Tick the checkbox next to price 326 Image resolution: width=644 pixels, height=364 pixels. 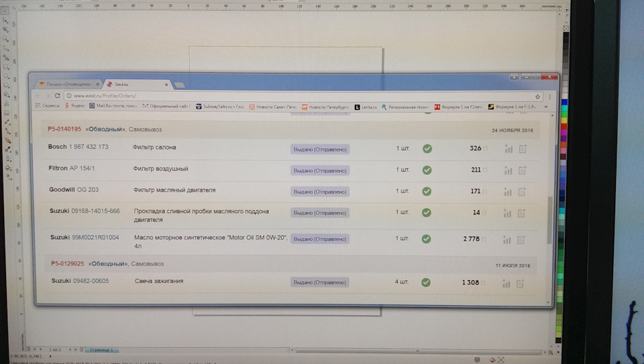click(x=486, y=149)
